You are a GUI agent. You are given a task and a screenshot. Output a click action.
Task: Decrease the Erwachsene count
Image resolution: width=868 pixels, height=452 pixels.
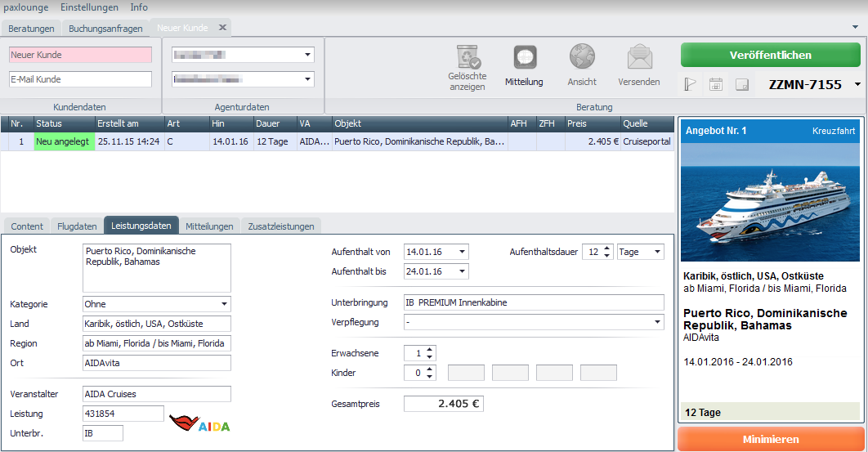430,356
